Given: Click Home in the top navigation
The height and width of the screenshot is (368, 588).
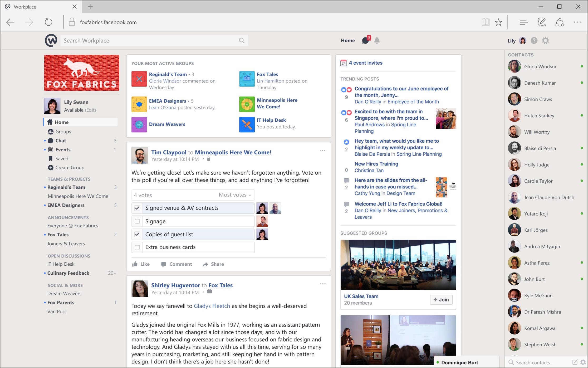Looking at the screenshot, I should pos(347,40).
